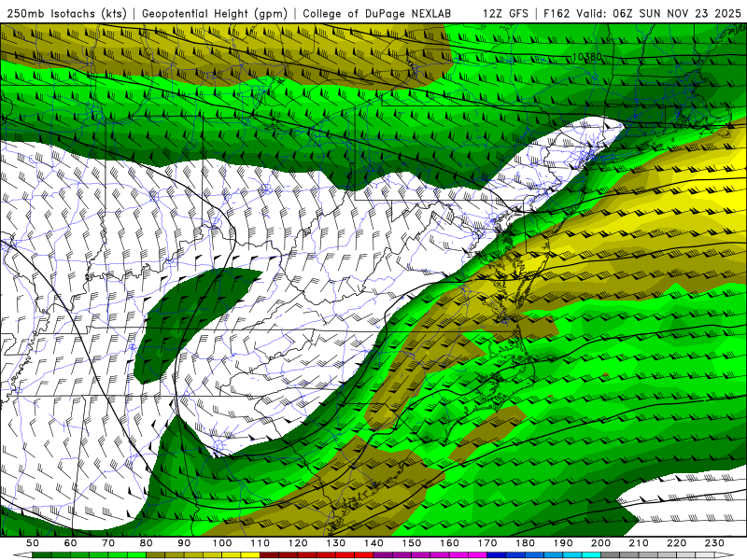Viewport: 747px width, 560px height.
Task: Select the purple colorbar swatch at 140
Action: coord(383,555)
